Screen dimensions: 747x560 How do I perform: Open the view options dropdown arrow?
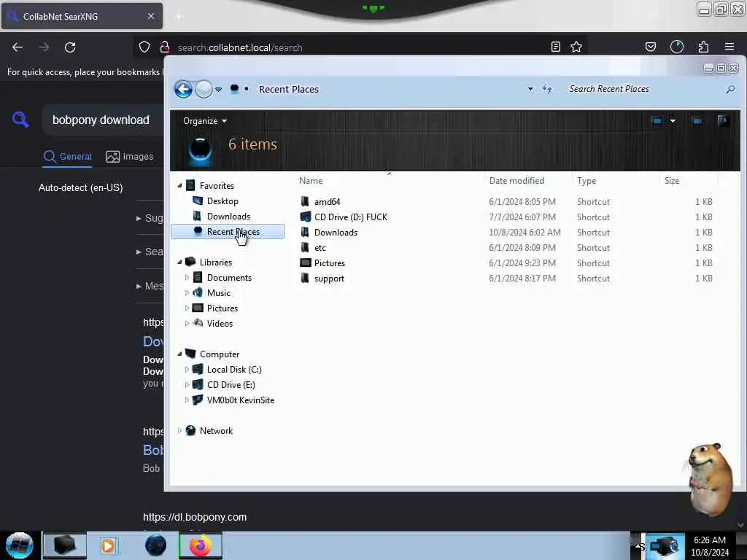point(673,121)
